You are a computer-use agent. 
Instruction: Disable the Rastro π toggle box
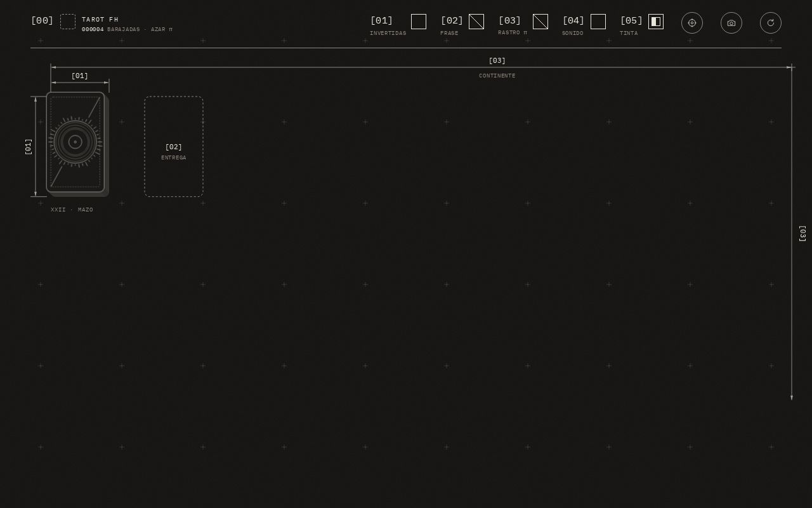tap(540, 22)
